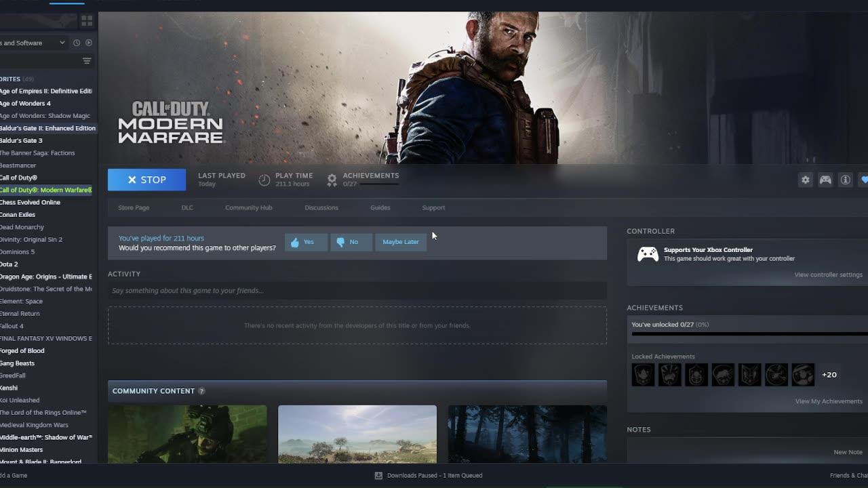Click No thumbs down button

coord(351,242)
